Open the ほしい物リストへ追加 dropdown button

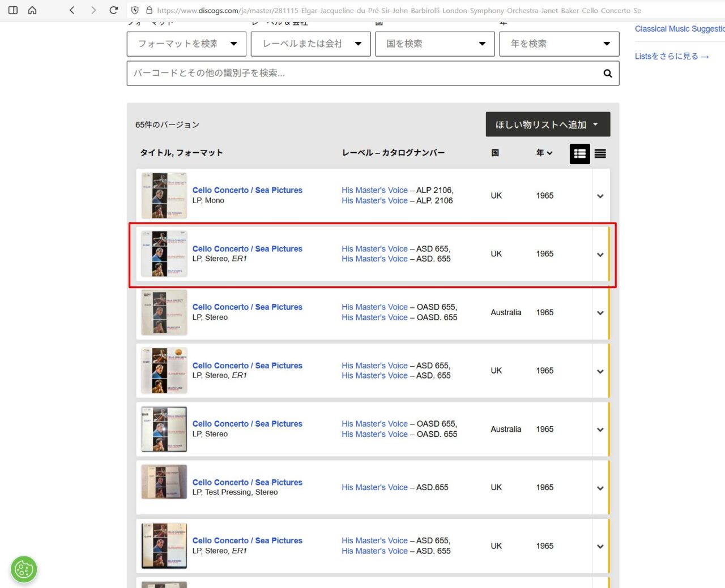[548, 125]
